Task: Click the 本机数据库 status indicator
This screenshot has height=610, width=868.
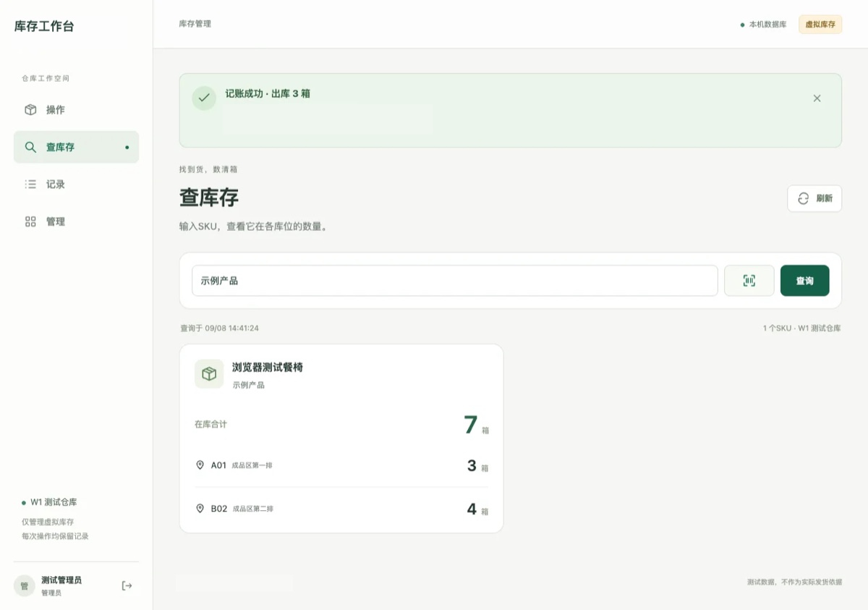Action: coord(763,25)
